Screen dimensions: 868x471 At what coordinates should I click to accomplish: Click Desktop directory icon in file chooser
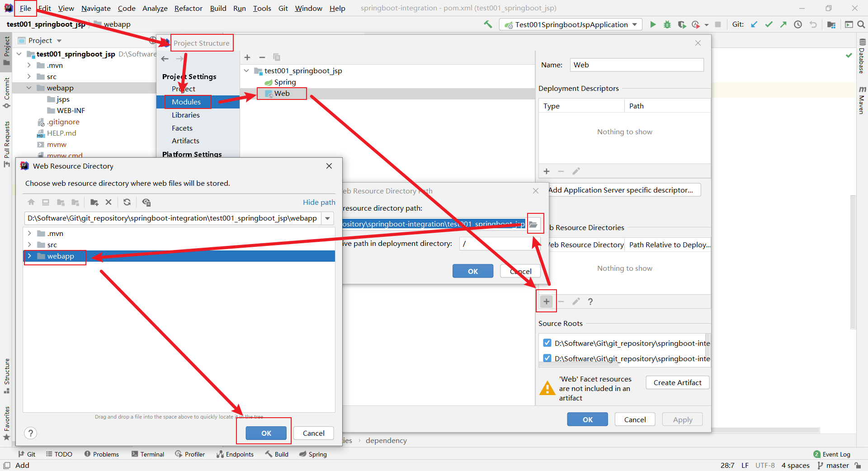tap(46, 202)
